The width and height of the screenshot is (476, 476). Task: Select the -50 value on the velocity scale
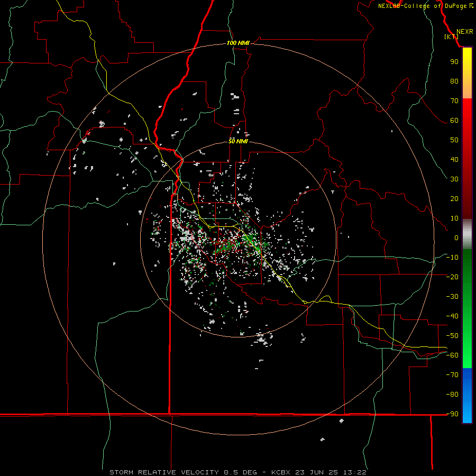coord(452,336)
